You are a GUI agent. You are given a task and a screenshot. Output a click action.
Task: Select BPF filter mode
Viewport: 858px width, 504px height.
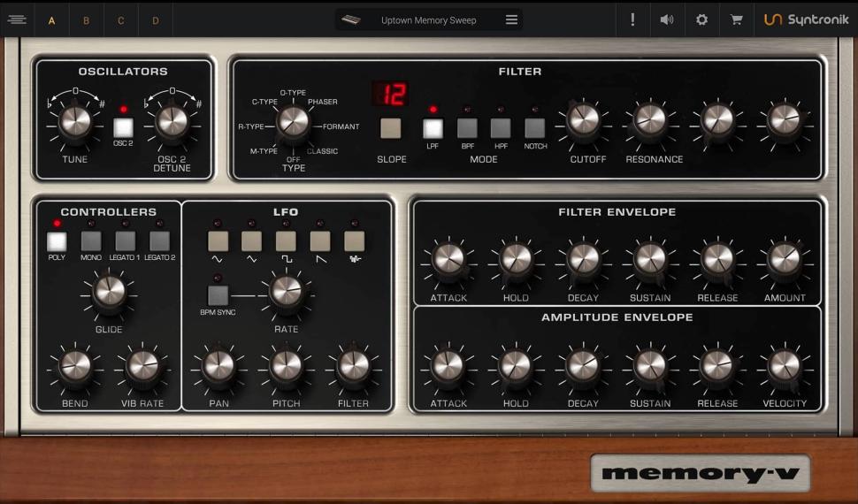[x=467, y=128]
